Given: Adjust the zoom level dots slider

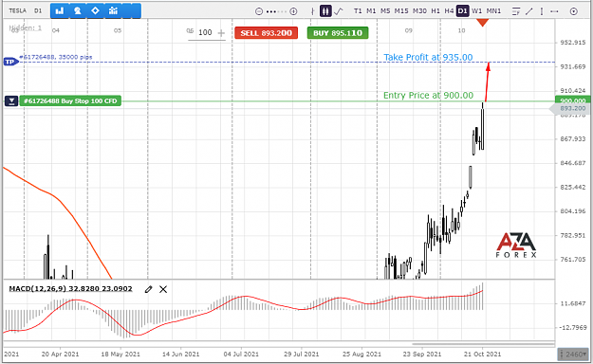Looking at the screenshot, I should [x=276, y=11].
